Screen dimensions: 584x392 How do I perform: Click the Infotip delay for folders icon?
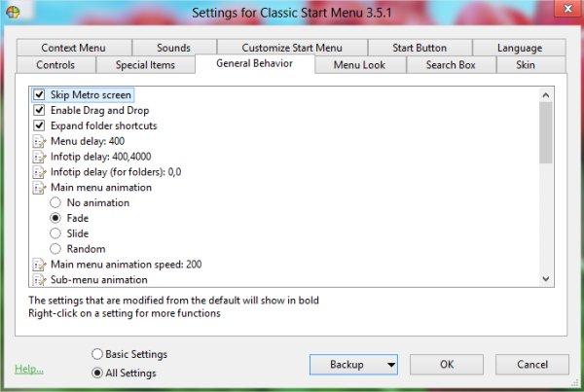[x=39, y=172]
